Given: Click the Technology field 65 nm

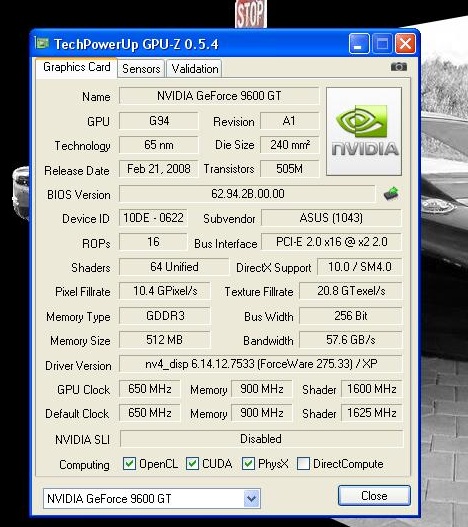Looking at the screenshot, I should pos(159,145).
